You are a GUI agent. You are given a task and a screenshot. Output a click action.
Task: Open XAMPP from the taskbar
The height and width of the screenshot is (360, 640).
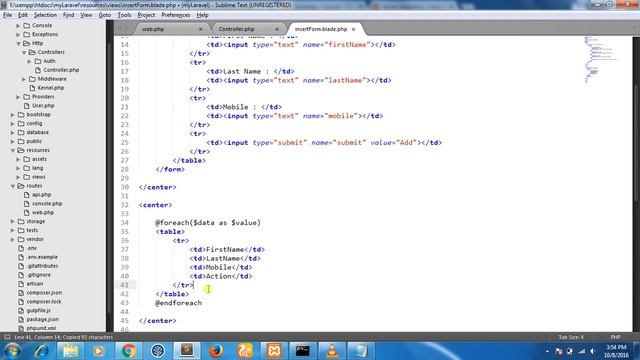coord(274,351)
